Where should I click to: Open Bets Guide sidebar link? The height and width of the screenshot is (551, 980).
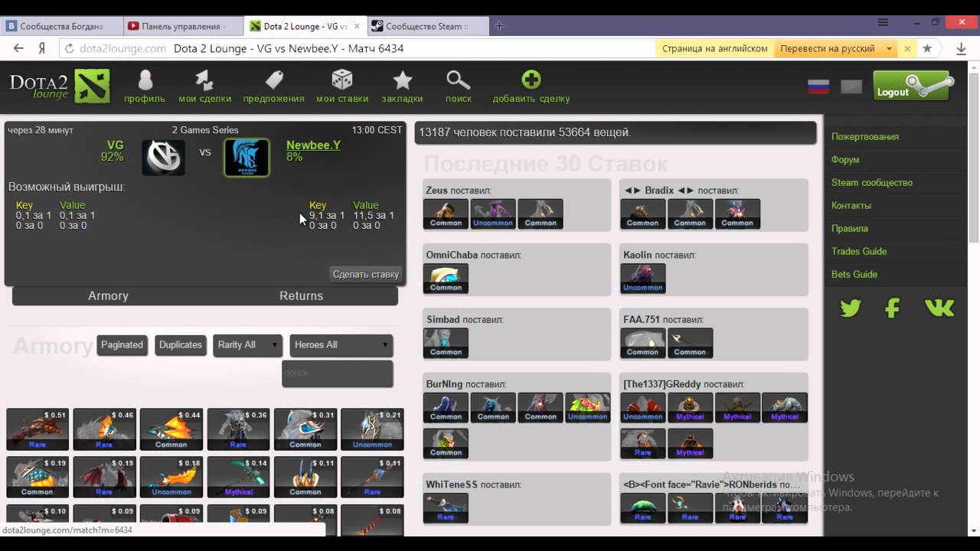tap(854, 275)
